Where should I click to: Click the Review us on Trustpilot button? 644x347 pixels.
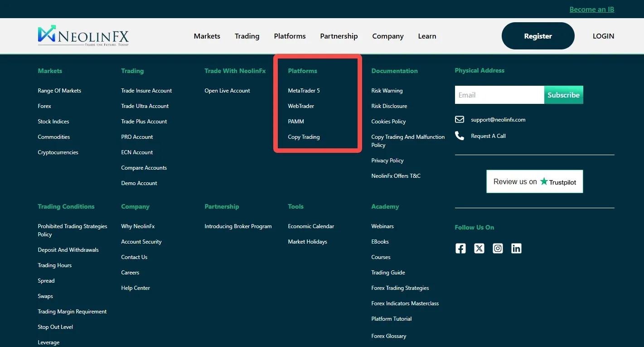tap(535, 181)
